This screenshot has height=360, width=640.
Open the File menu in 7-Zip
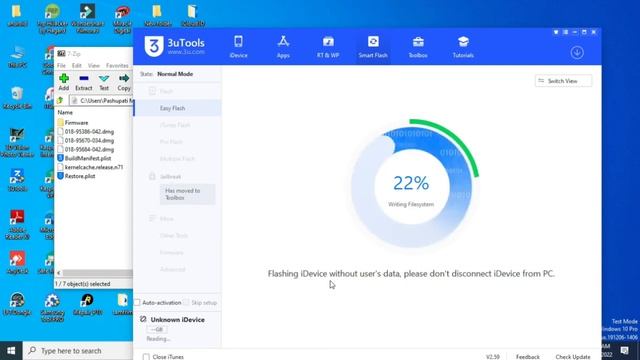point(61,65)
